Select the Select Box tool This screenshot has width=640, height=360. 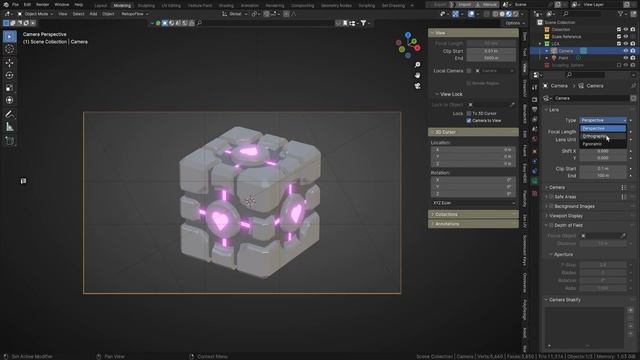tap(9, 37)
